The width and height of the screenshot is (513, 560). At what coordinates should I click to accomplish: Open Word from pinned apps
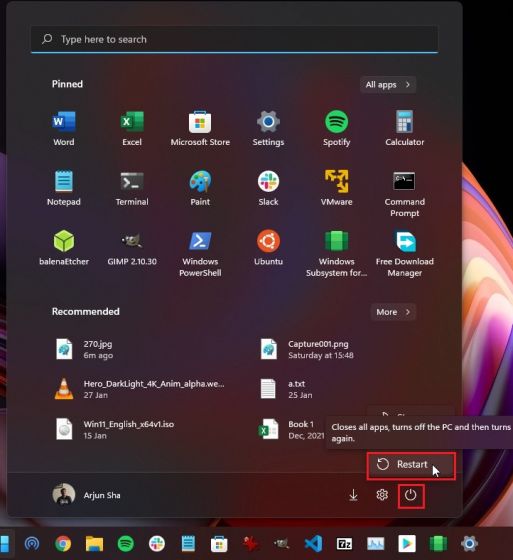tap(64, 128)
